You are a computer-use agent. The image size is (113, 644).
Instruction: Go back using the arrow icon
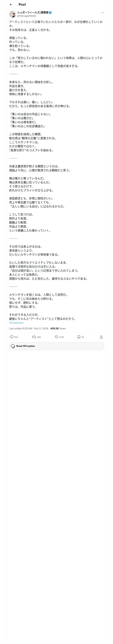point(11,5)
